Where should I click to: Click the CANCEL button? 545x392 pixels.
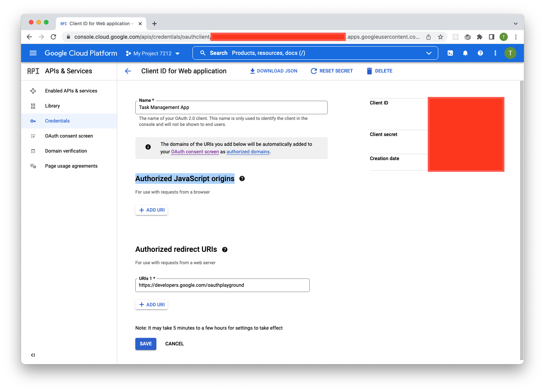174,344
